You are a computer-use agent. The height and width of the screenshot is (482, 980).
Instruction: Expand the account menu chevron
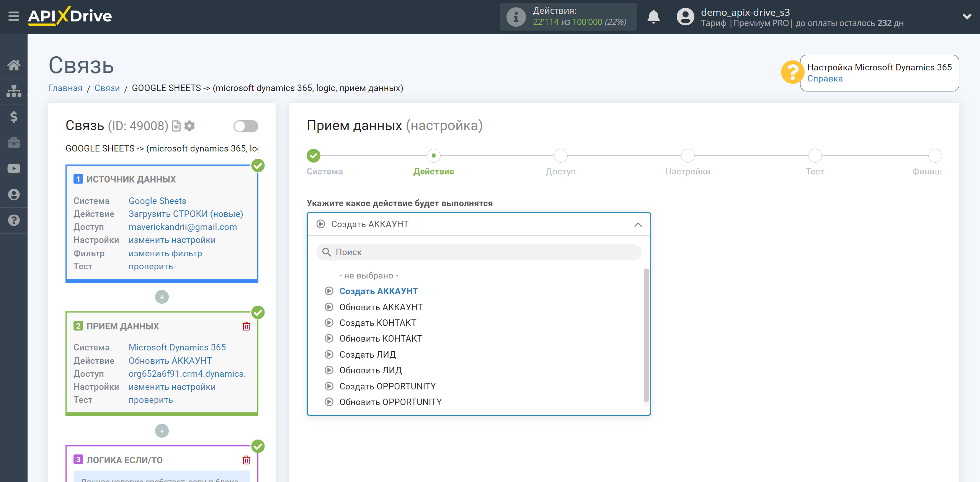(x=967, y=17)
